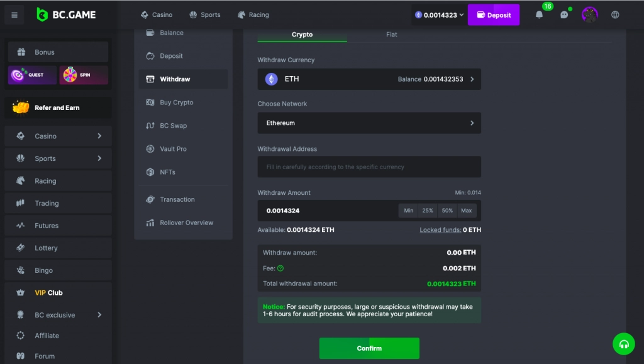
Task: Click the Bingo icon
Action: 21,270
